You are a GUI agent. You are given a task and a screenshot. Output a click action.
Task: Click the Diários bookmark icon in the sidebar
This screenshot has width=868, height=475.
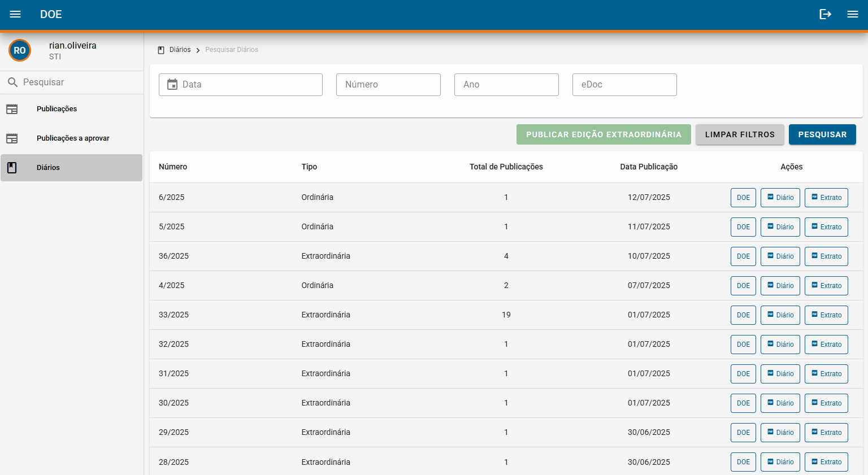[x=12, y=168]
